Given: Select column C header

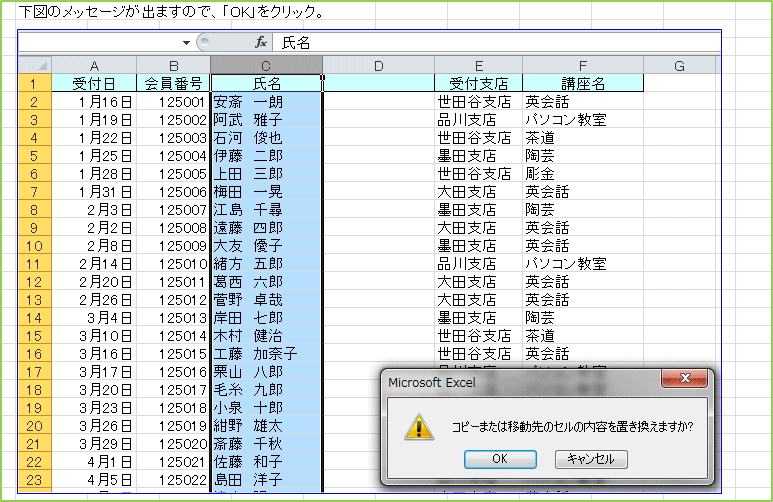Looking at the screenshot, I should tap(266, 65).
